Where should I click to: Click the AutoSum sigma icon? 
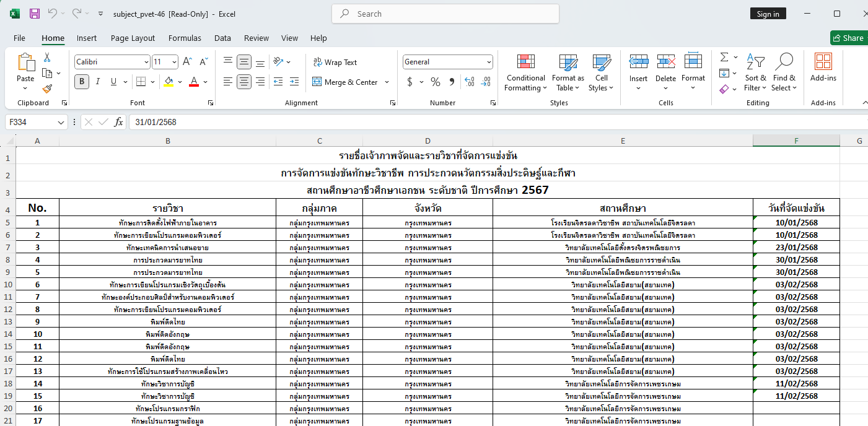[724, 58]
